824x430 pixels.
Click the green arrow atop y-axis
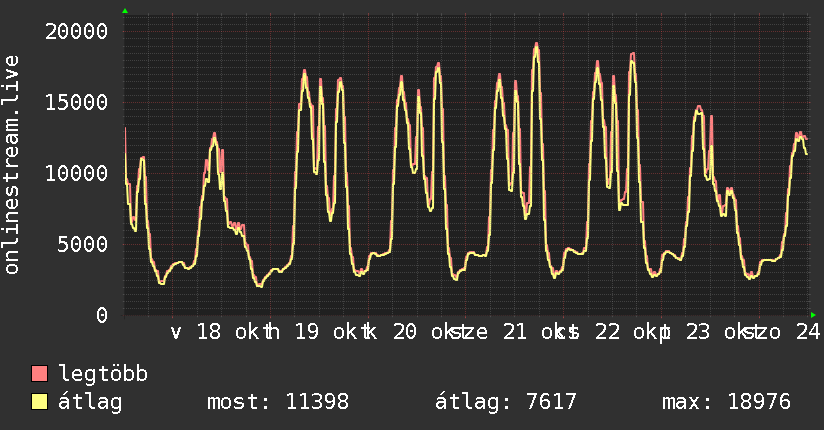[x=125, y=11]
